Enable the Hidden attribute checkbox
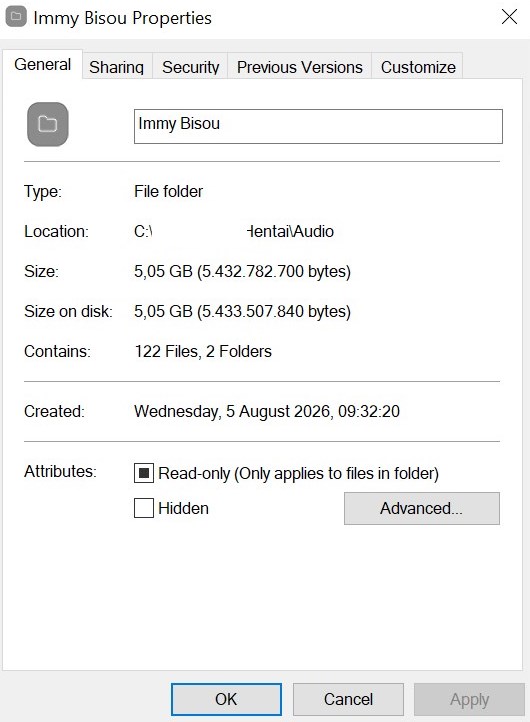The height and width of the screenshot is (722, 530). [144, 508]
